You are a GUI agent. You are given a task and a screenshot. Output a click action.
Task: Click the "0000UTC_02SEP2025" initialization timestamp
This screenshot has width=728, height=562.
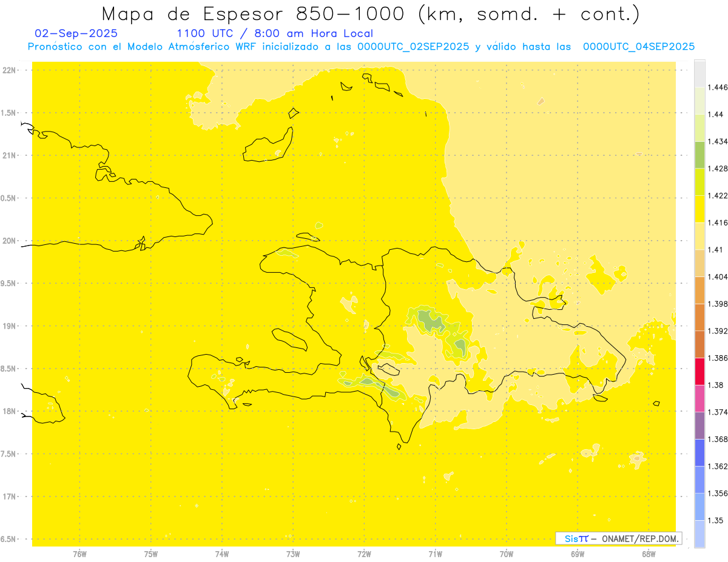click(x=413, y=47)
